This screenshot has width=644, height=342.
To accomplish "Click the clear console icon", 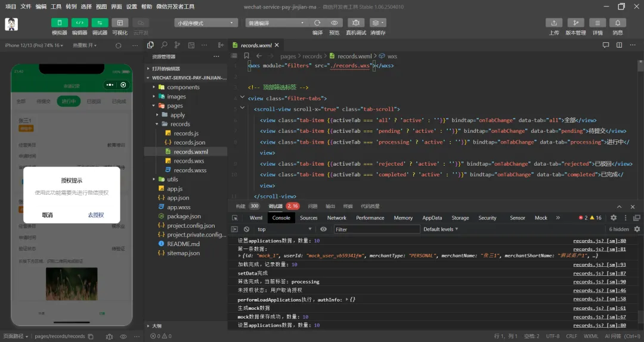I will [246, 229].
